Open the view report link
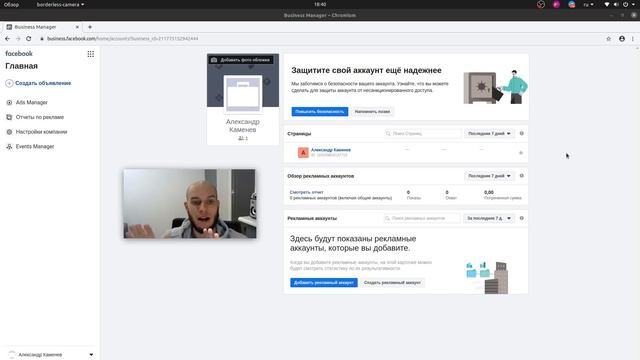The image size is (640, 360). (306, 192)
